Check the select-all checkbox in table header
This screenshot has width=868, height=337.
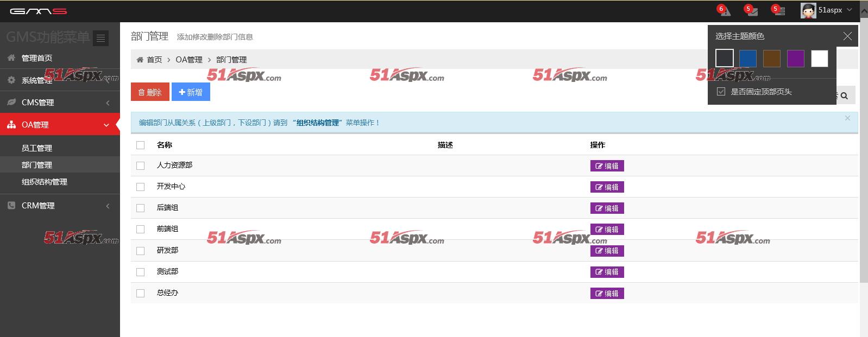pyautogui.click(x=141, y=145)
